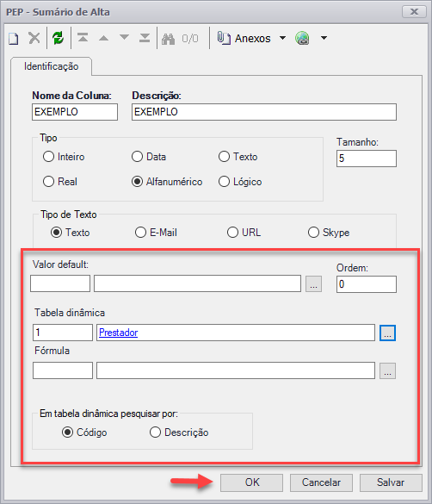Click the Nome da Coluna field

pos(75,112)
